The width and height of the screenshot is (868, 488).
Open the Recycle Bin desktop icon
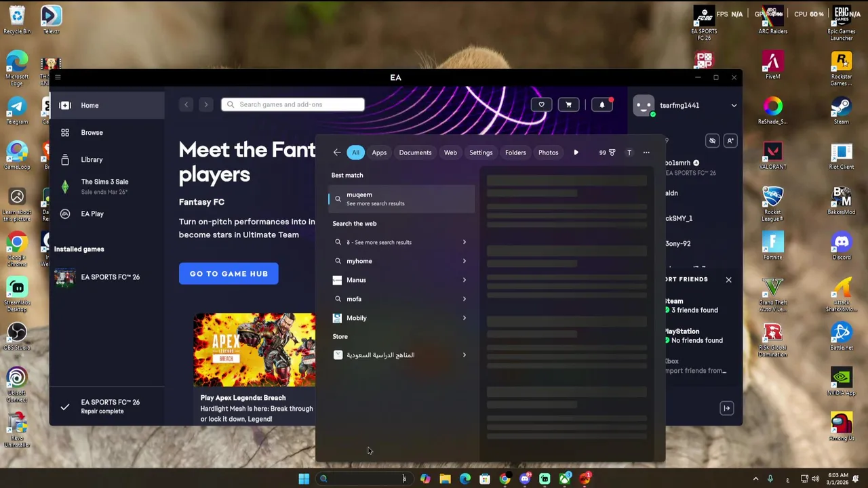pos(17,20)
